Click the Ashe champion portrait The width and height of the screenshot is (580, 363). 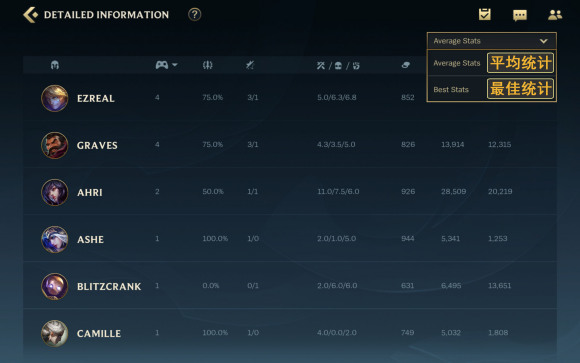pos(55,239)
